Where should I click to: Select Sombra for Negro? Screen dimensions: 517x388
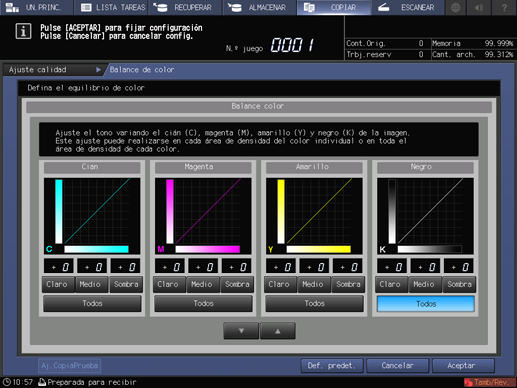[x=459, y=284]
